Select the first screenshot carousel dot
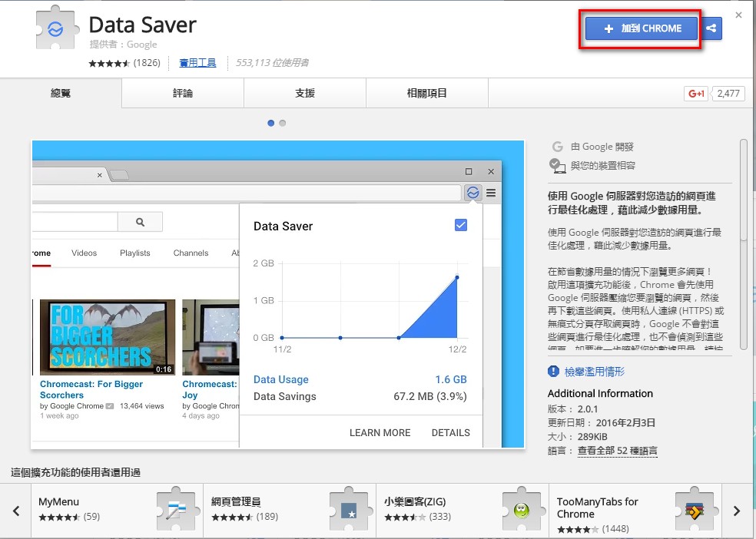This screenshot has width=756, height=539. pyautogui.click(x=271, y=124)
